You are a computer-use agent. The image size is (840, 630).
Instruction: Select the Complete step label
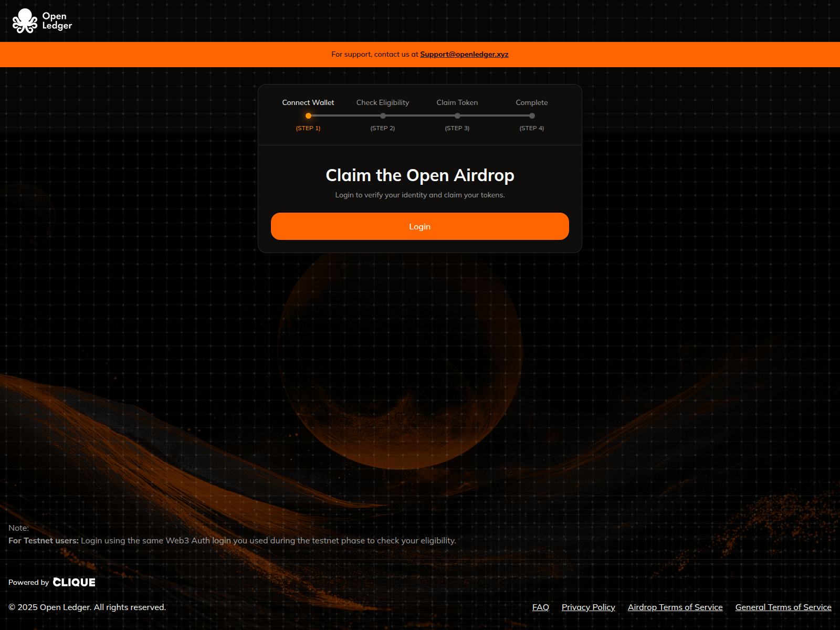coord(532,102)
